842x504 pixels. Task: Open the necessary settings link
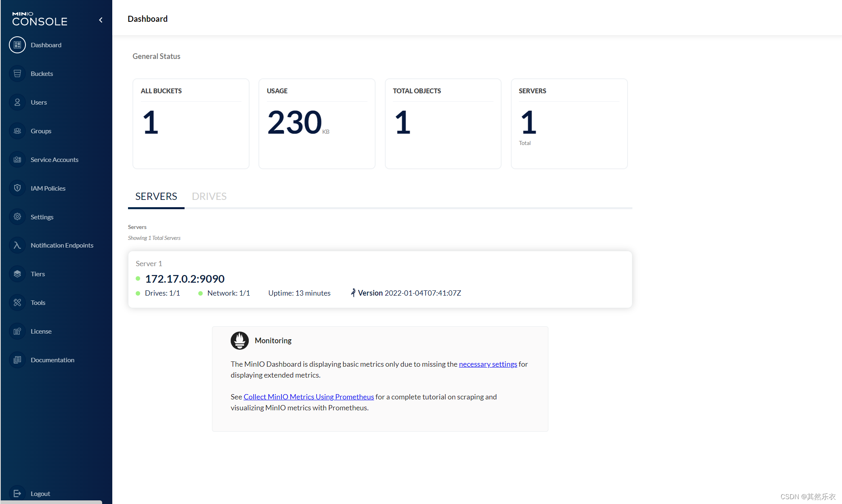(x=488, y=364)
